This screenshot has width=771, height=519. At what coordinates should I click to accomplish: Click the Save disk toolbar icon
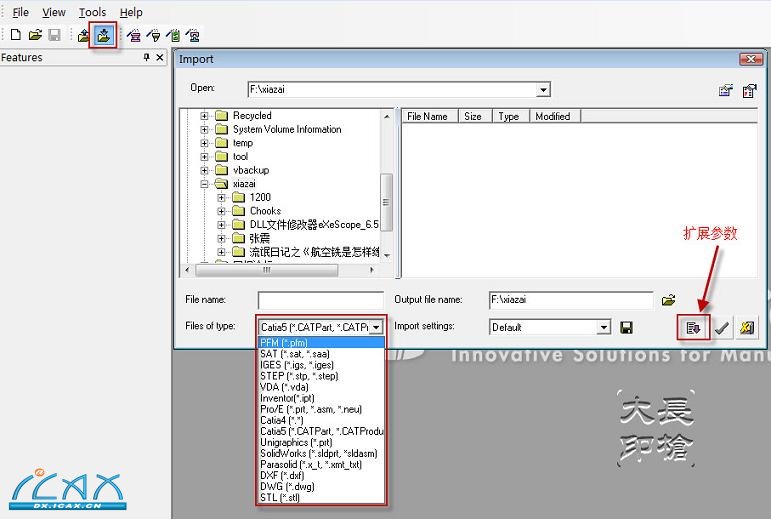(x=55, y=35)
